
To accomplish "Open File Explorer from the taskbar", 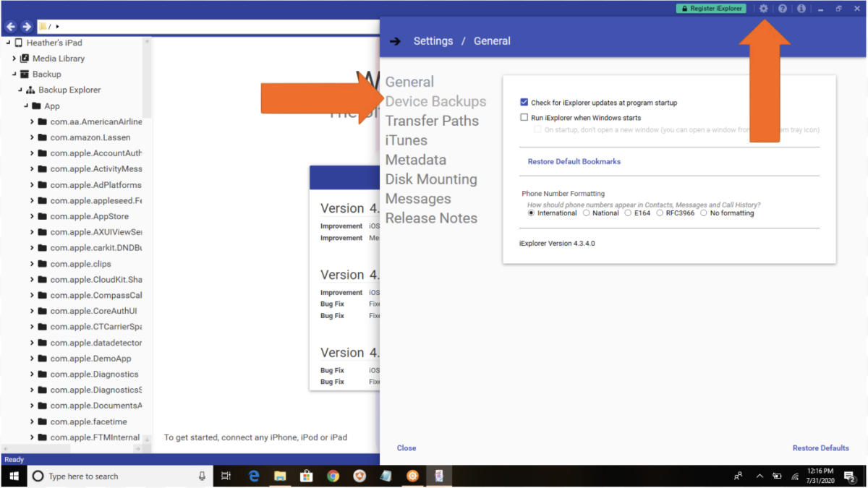I will [280, 476].
